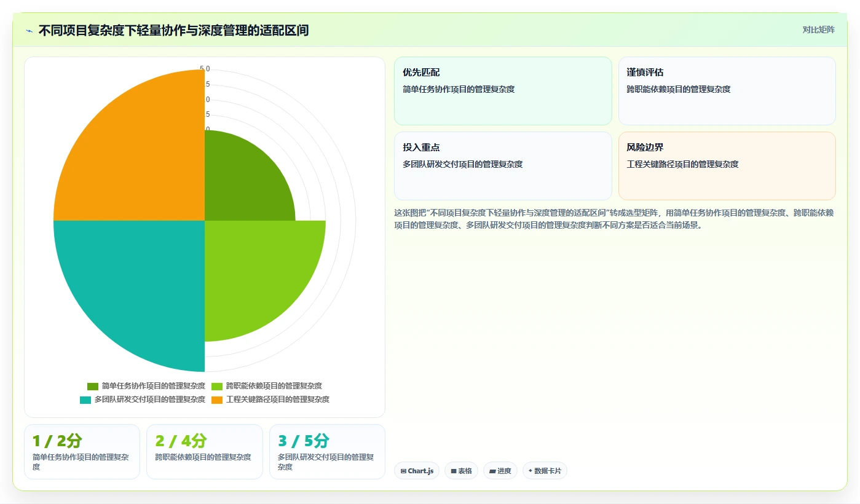The width and height of the screenshot is (860, 504).
Task: Click the description paragraph starting 这张图把
Action: [613, 219]
